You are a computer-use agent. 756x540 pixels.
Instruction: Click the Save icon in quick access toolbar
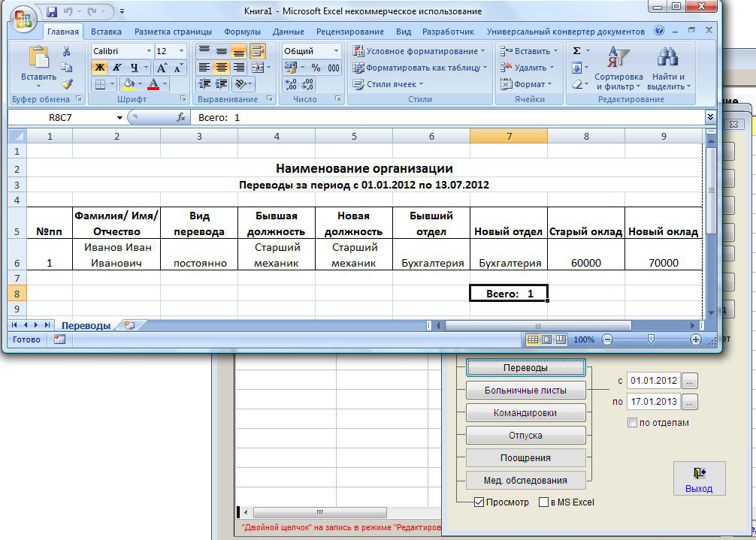pos(52,12)
